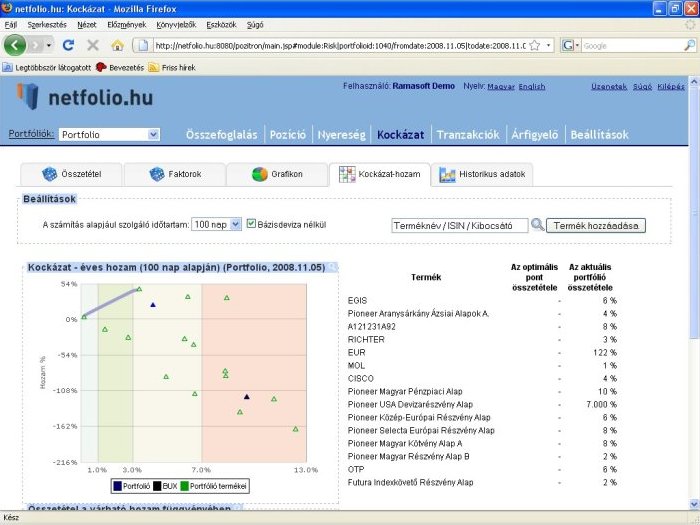The height and width of the screenshot is (525, 700).
Task: Go to the Árfigyelő section
Action: point(534,134)
